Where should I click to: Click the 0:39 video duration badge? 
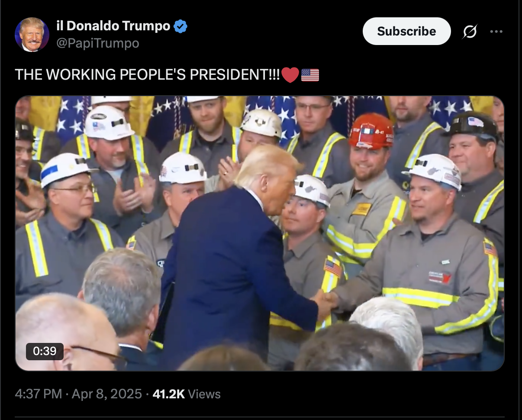45,351
